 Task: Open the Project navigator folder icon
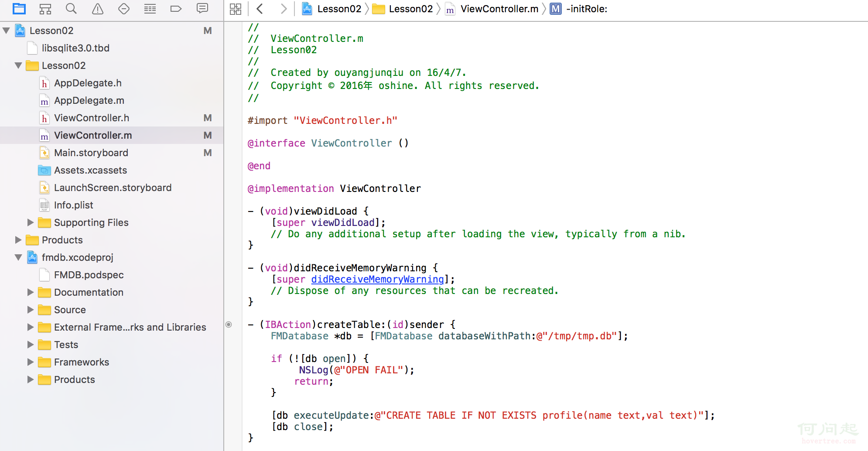pyautogui.click(x=19, y=9)
